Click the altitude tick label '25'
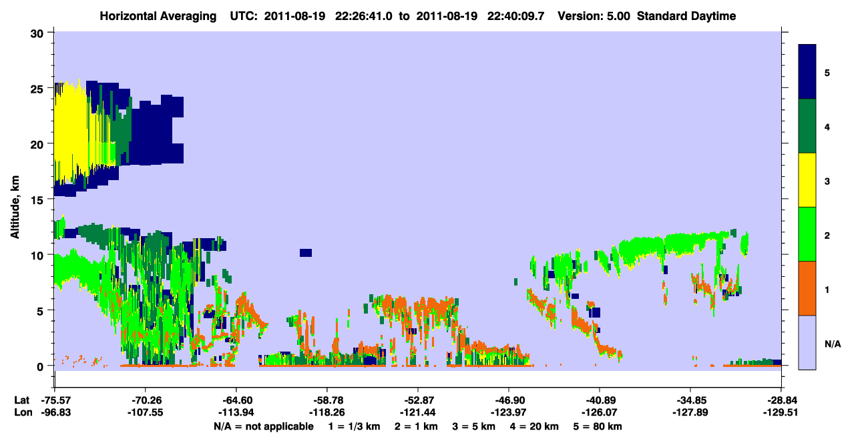868x445 pixels. (39, 88)
